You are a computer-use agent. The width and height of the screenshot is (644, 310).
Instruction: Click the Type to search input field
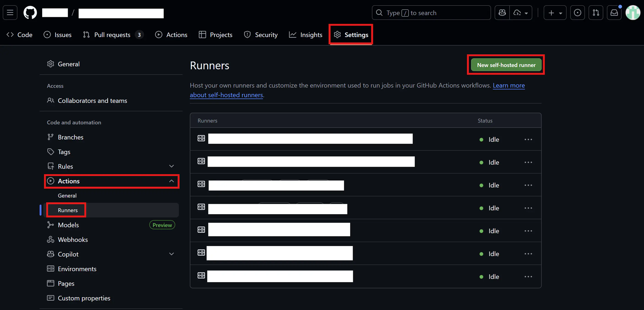[x=431, y=13]
